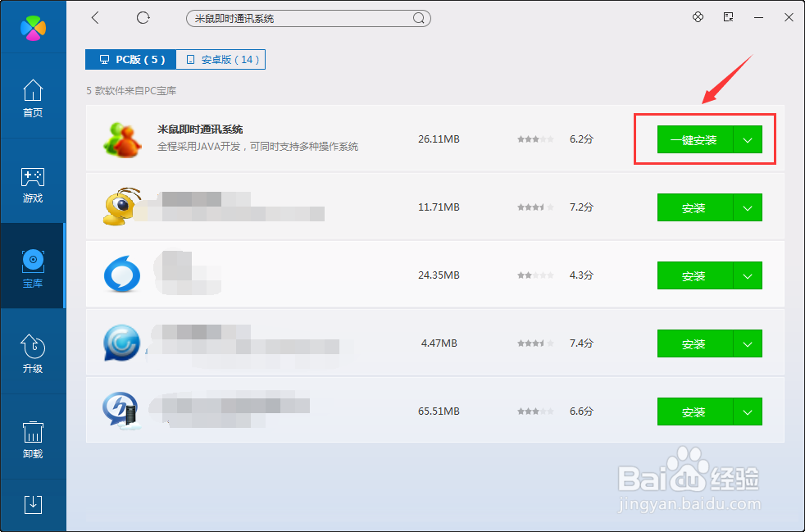The width and height of the screenshot is (805, 532).
Task: Open the feedback icon in title bar
Action: pyautogui.click(x=729, y=17)
